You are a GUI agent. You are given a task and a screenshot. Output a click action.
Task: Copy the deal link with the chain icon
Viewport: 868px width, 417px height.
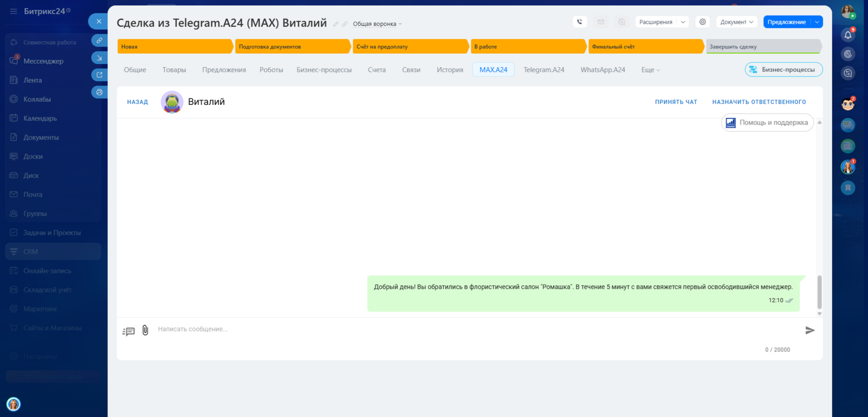[99, 40]
